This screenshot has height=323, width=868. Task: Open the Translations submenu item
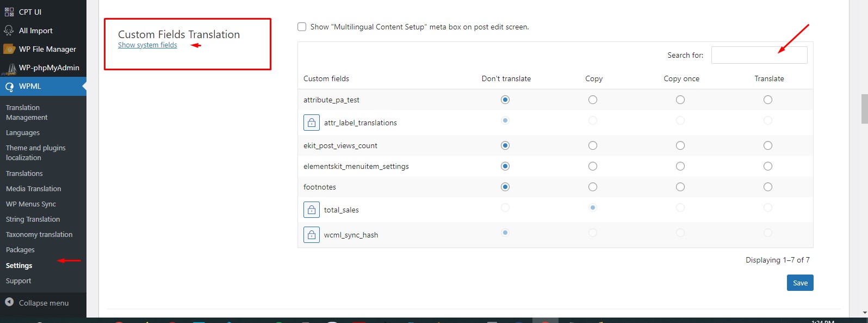24,173
